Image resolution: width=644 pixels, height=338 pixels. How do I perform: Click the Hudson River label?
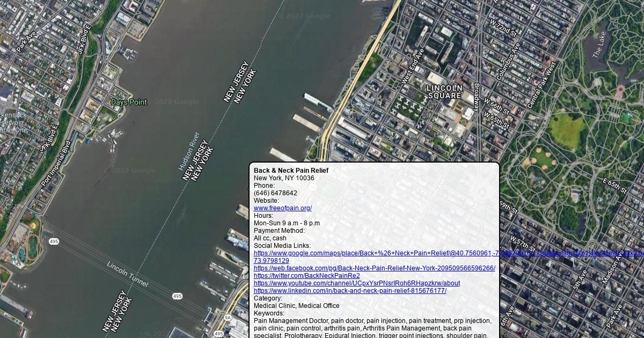tap(189, 151)
